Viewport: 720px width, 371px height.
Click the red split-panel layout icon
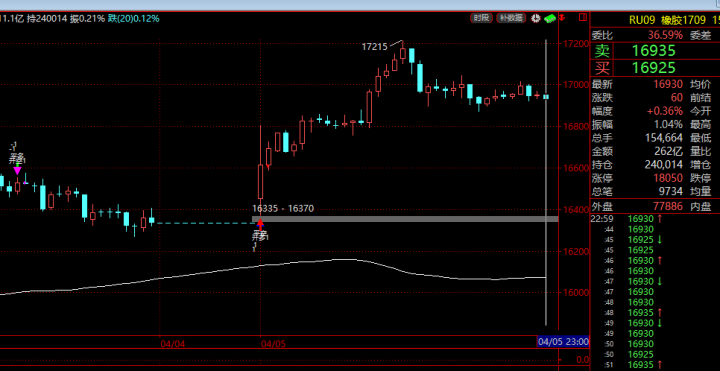coord(583,17)
